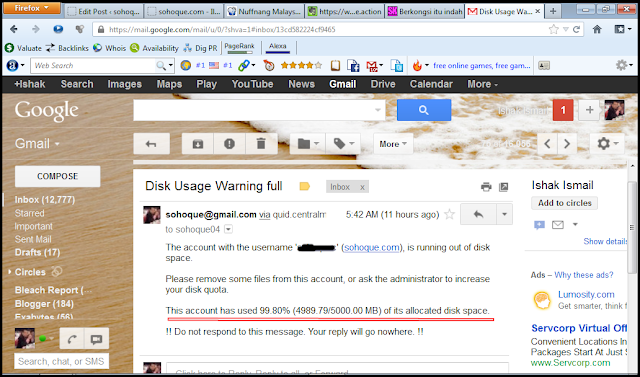This screenshot has width=640, height=377.
Task: Open the sohoque.com link in email
Action: [x=372, y=247]
